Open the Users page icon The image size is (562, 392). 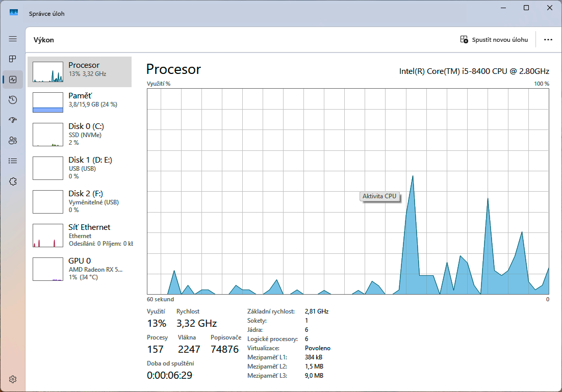13,141
